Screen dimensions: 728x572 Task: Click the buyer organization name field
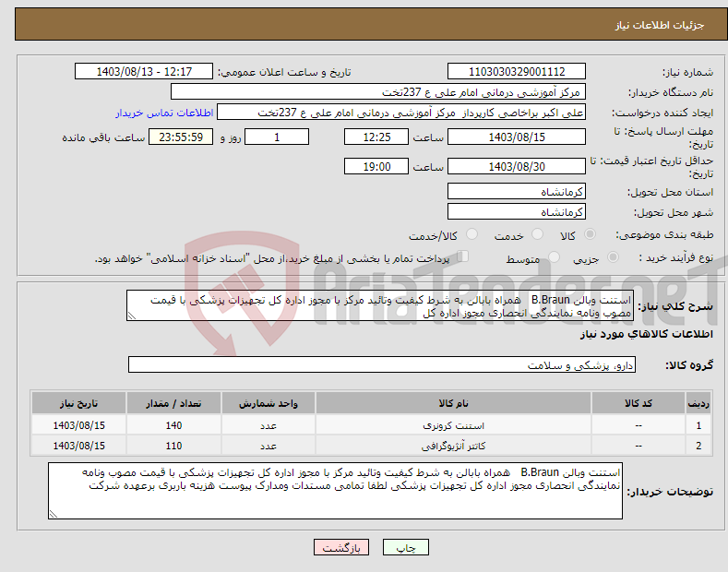(x=378, y=92)
